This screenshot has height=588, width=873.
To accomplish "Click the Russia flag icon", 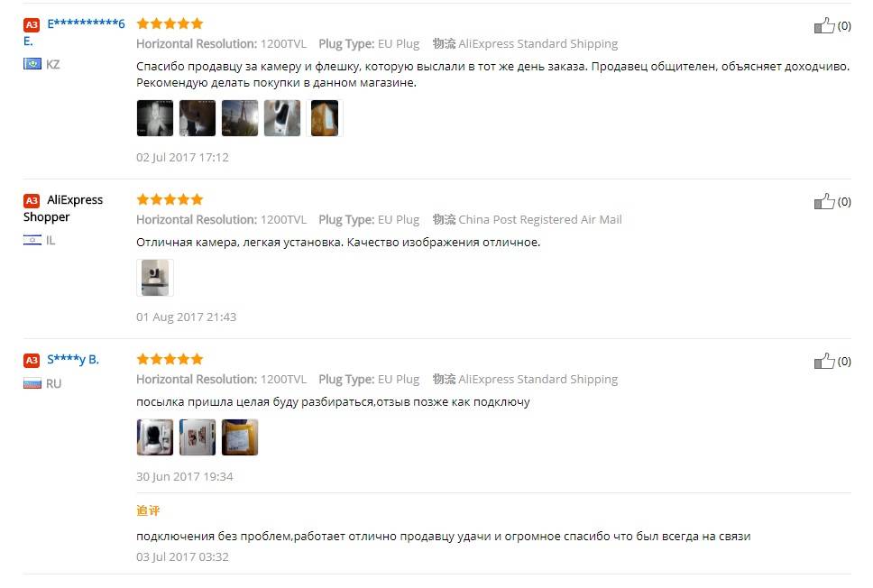I will click(x=32, y=383).
